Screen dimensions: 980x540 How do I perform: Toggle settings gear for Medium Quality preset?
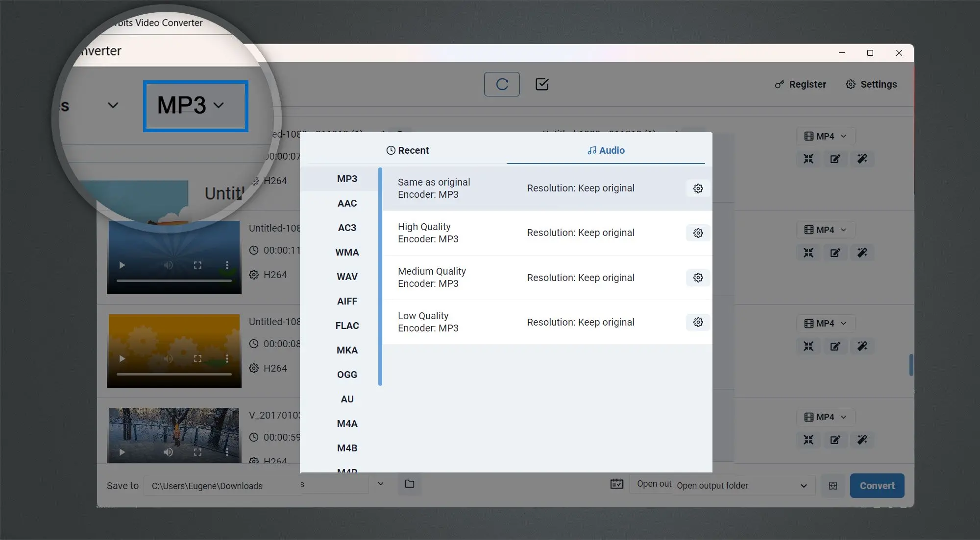point(697,277)
